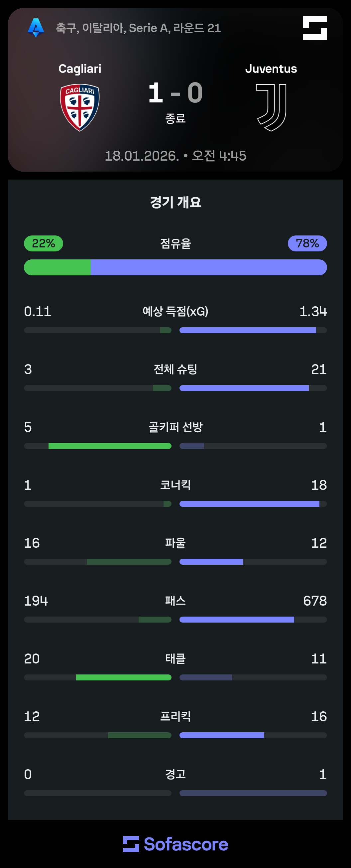Click the 1 - 0 final score
Viewport: 351px width, 868px height.
175,93
